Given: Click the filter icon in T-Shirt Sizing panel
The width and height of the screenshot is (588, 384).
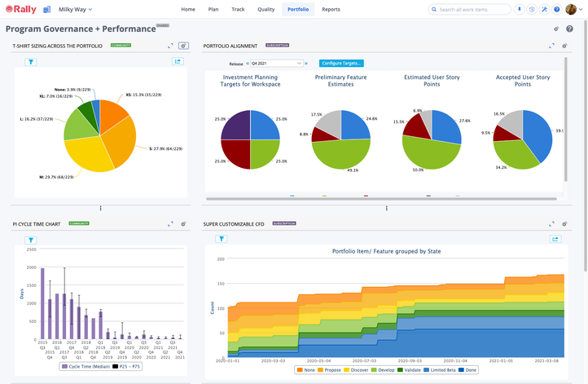Looking at the screenshot, I should (31, 61).
